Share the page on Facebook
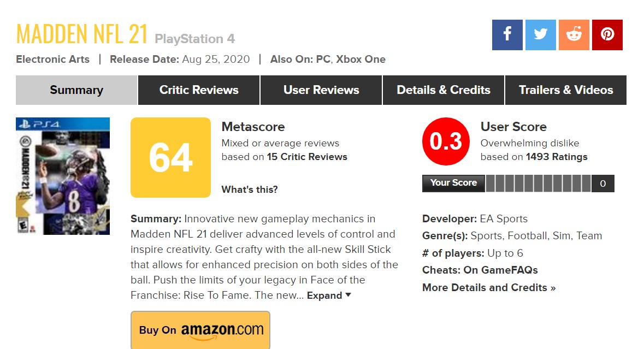The width and height of the screenshot is (644, 349). tap(507, 35)
